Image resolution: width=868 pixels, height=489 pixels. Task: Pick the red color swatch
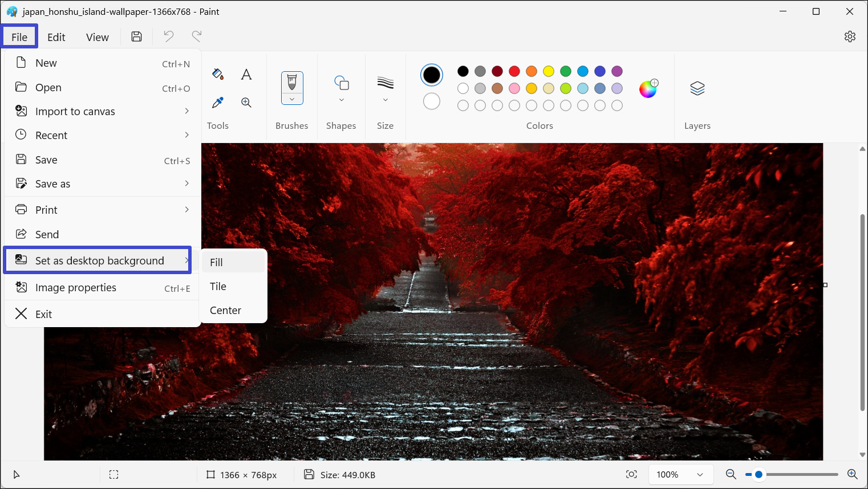(514, 71)
